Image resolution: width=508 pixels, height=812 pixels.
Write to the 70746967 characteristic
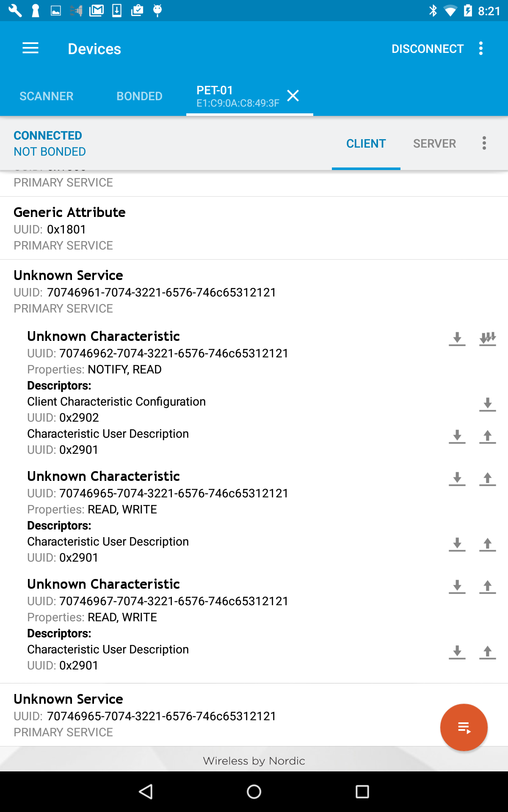pyautogui.click(x=488, y=587)
